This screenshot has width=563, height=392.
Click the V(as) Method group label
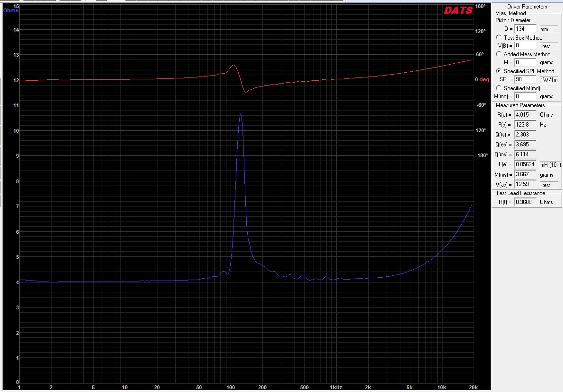[x=511, y=13]
